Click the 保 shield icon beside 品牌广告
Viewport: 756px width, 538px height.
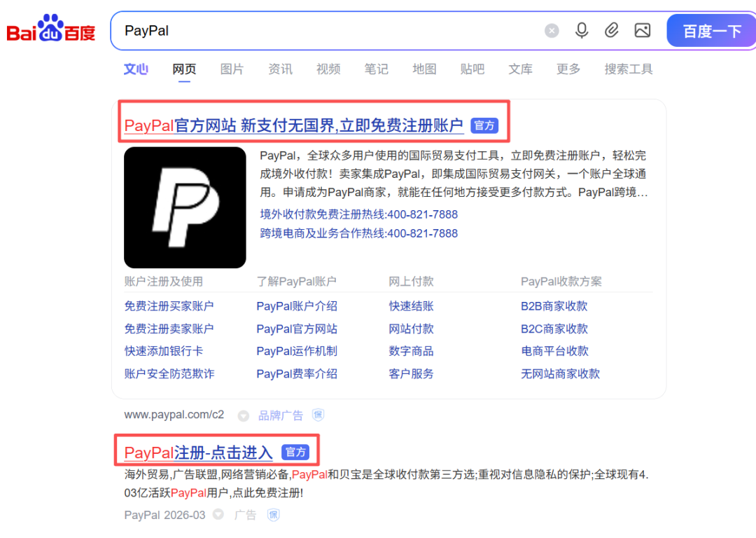pyautogui.click(x=318, y=415)
